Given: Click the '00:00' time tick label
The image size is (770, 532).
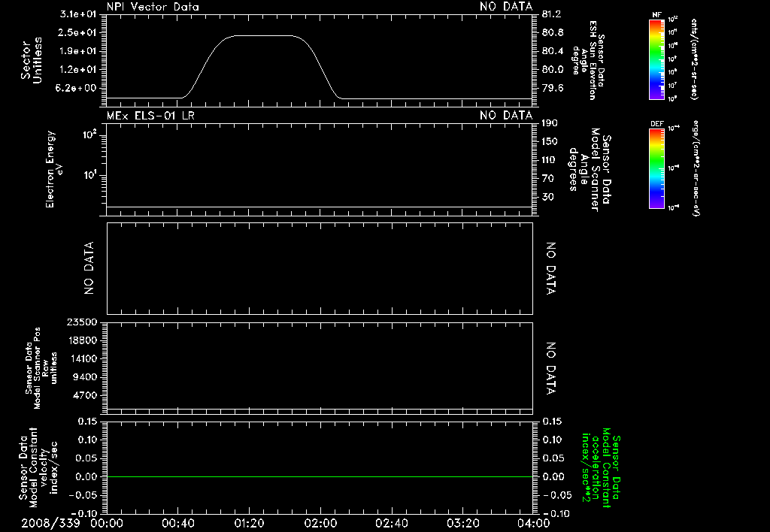Looking at the screenshot, I should pos(107,523).
